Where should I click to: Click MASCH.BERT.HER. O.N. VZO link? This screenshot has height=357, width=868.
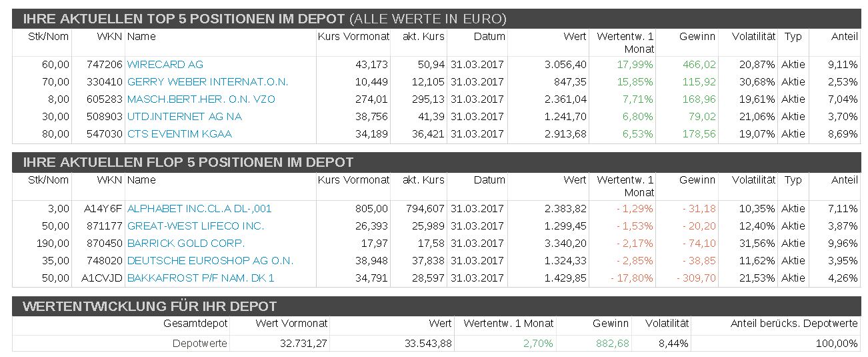[201, 99]
